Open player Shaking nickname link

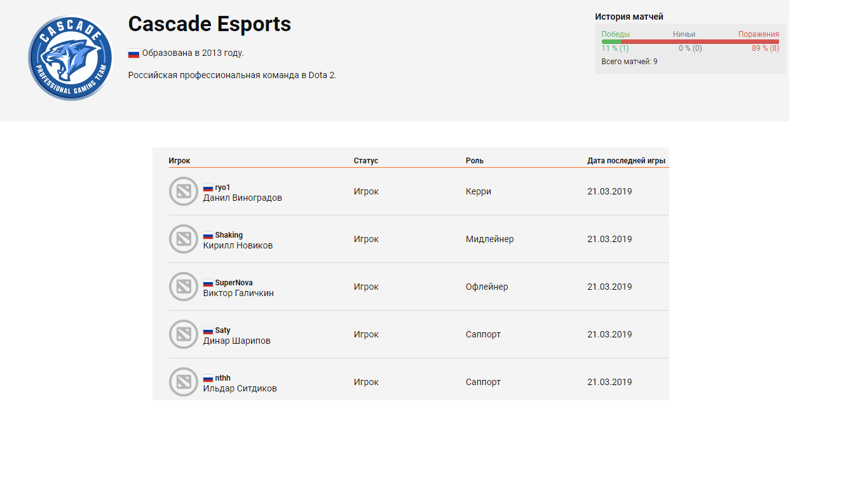pos(229,235)
